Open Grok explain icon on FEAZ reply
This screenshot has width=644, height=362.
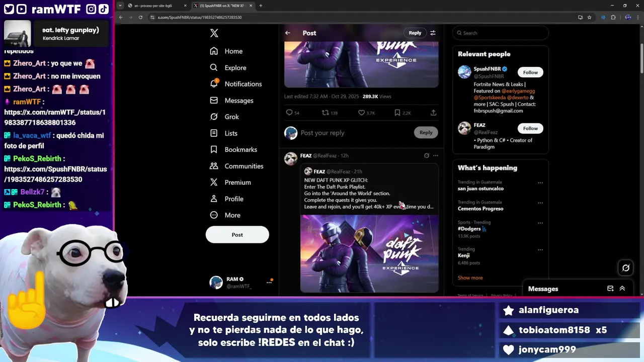point(427,156)
